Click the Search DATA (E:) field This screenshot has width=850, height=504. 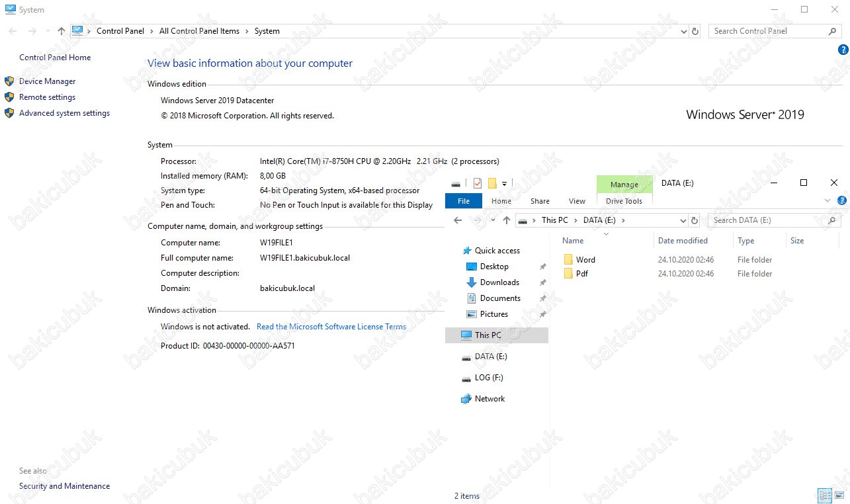(x=774, y=220)
